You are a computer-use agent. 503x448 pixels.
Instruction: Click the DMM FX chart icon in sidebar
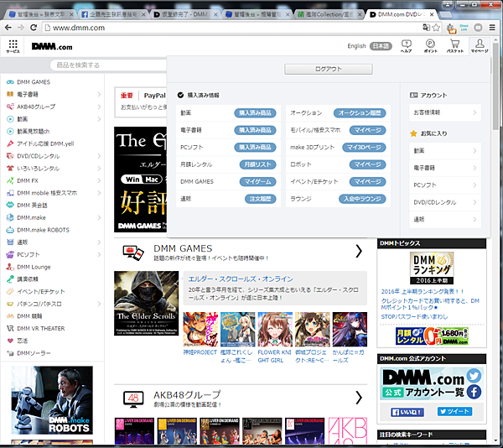point(10,180)
